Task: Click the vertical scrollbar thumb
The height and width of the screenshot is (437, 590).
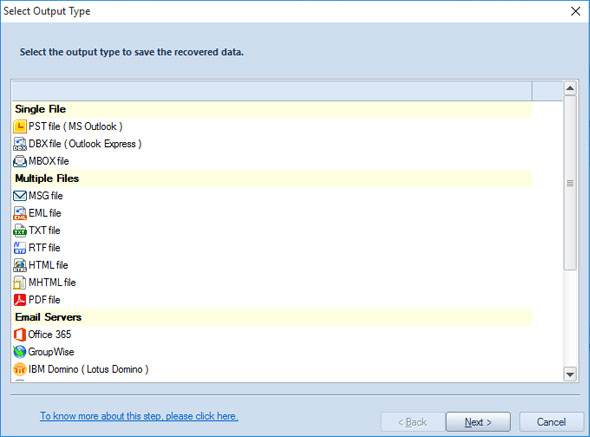Action: tap(570, 183)
